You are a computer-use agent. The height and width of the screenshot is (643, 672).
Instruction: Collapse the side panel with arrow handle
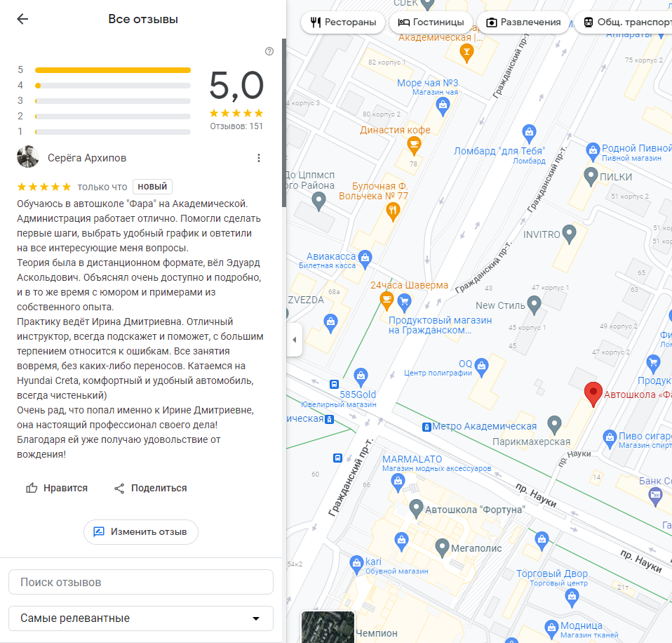pyautogui.click(x=294, y=340)
